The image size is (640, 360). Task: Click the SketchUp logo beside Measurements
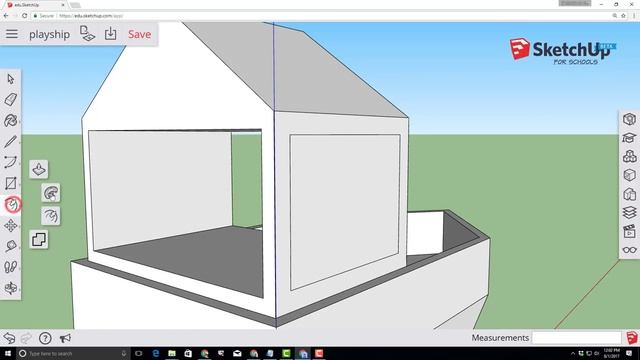click(x=631, y=338)
